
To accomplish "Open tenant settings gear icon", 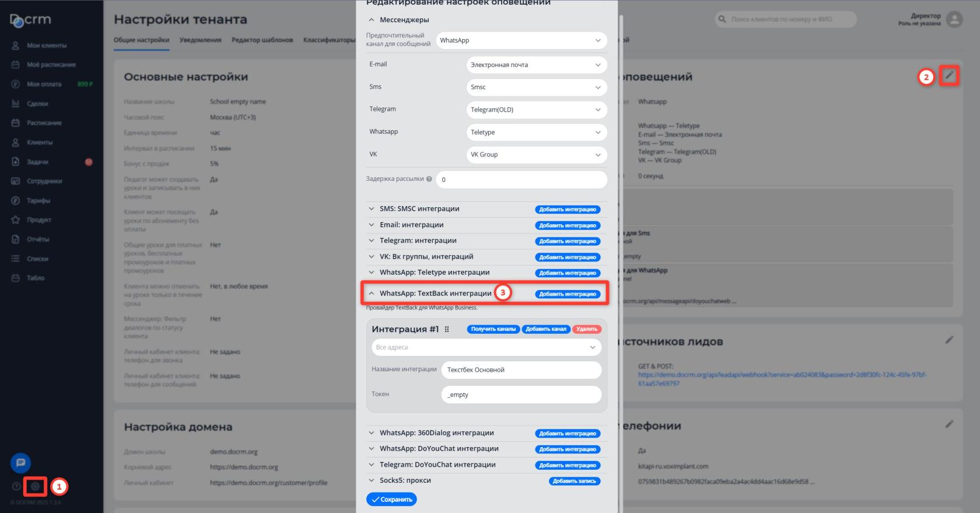I will pos(35,486).
